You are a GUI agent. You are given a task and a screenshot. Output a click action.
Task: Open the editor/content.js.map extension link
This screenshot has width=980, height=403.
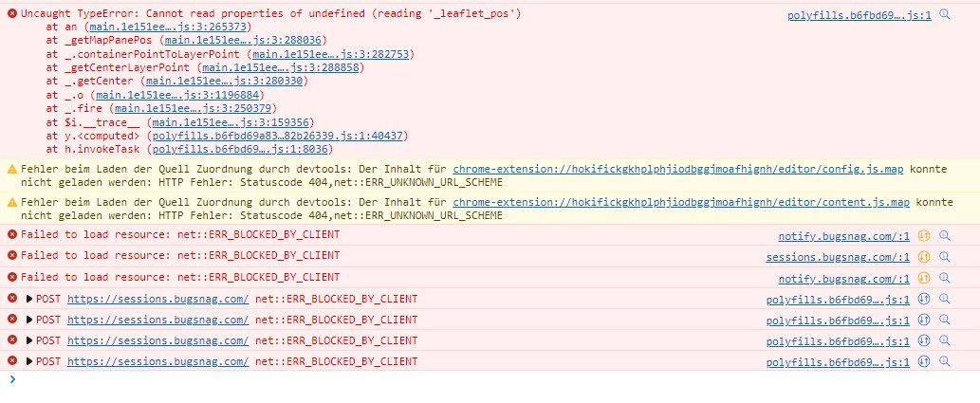[x=681, y=203]
